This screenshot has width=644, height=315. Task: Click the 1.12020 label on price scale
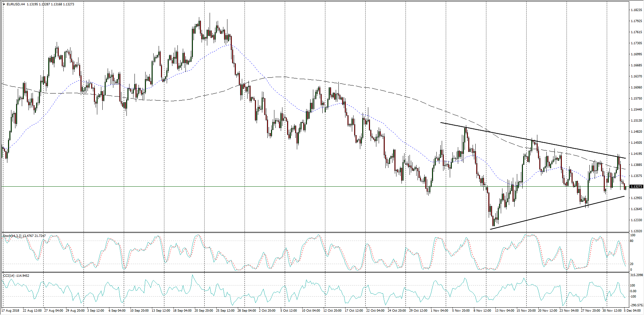pos(636,231)
